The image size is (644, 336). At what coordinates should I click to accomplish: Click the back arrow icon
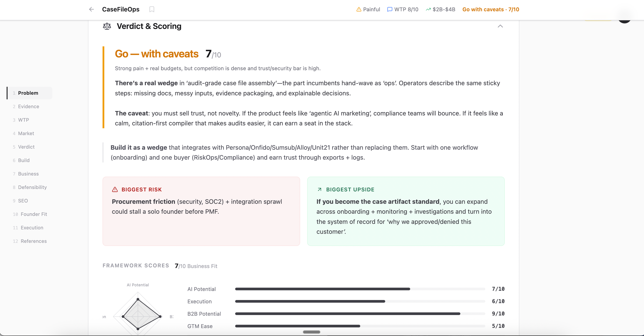91,9
